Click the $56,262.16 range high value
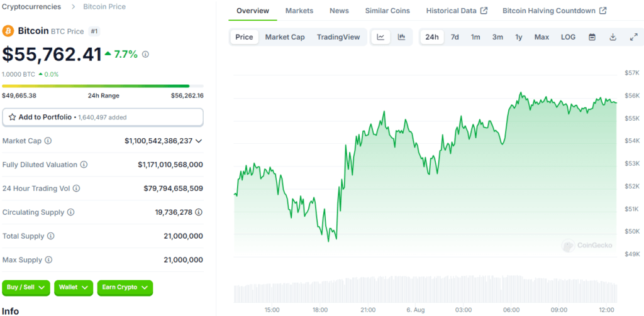The width and height of the screenshot is (644, 316). (x=187, y=95)
